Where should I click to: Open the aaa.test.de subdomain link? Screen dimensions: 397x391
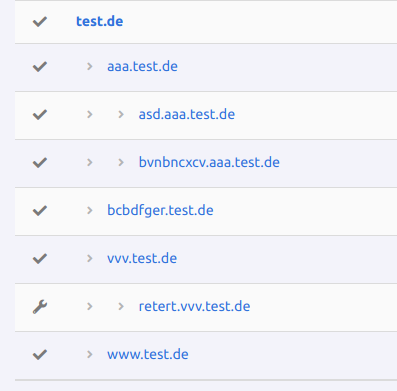click(x=142, y=66)
